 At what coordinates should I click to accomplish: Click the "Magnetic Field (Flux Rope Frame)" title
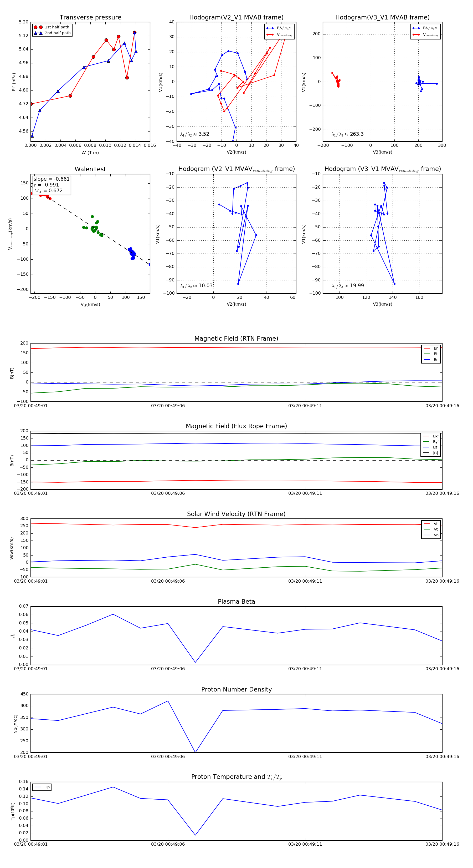[236, 426]
